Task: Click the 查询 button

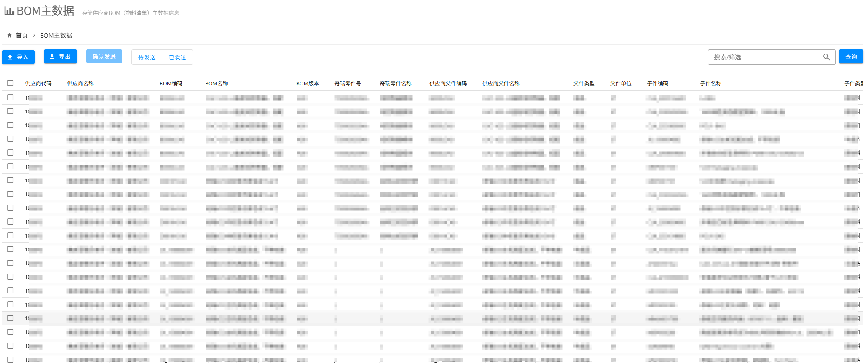Action: coord(851,57)
